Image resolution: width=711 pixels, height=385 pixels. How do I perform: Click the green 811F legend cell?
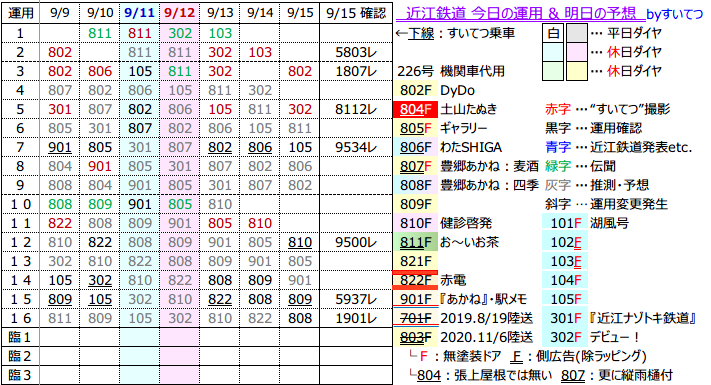tap(415, 242)
